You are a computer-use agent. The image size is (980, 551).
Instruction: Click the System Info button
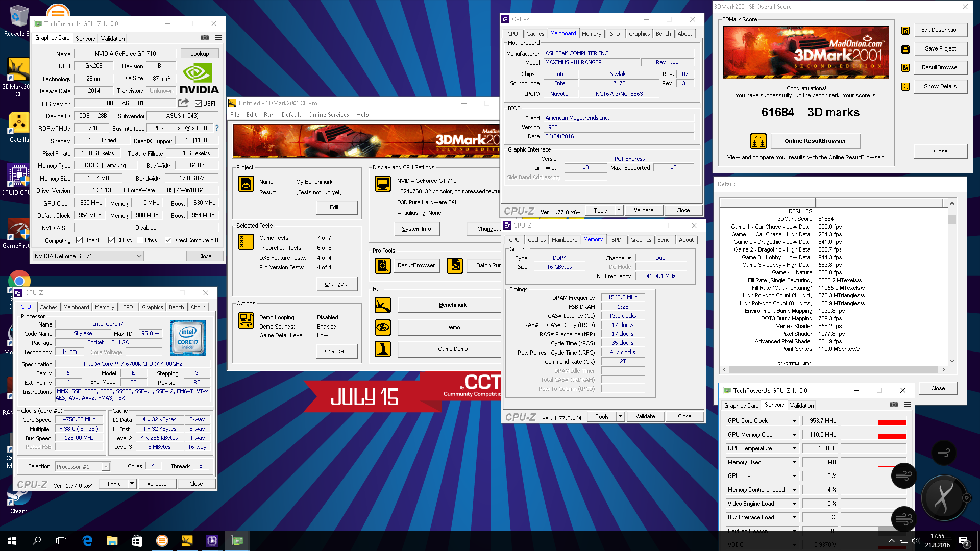pyautogui.click(x=416, y=229)
